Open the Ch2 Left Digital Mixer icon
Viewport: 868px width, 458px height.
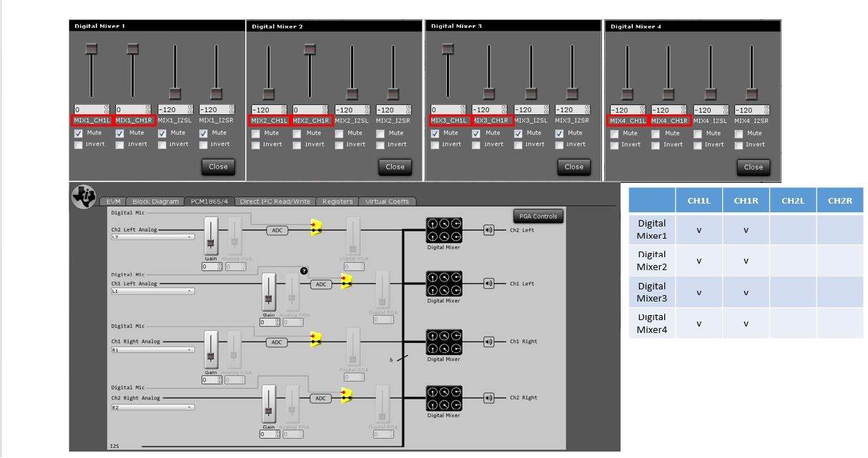(443, 230)
